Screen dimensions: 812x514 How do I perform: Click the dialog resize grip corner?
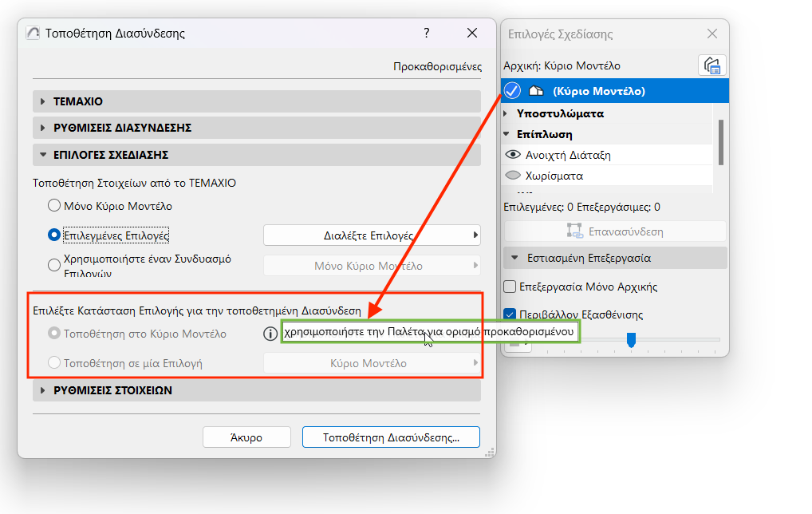pos(490,453)
